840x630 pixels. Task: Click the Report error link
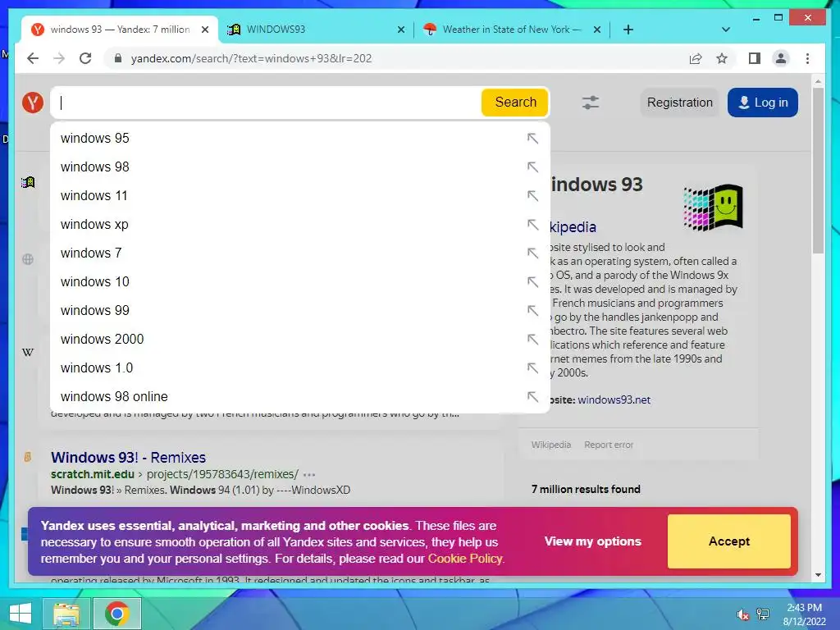609,445
